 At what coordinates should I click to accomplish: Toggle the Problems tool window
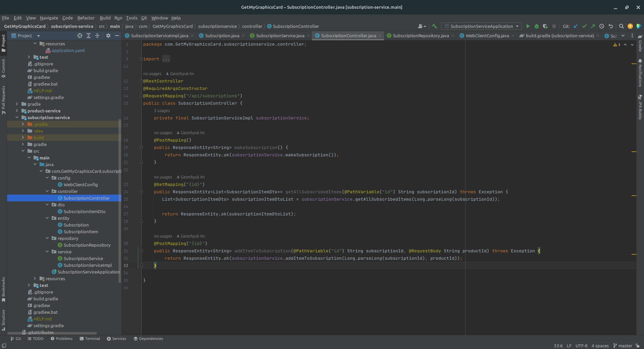pyautogui.click(x=61, y=339)
